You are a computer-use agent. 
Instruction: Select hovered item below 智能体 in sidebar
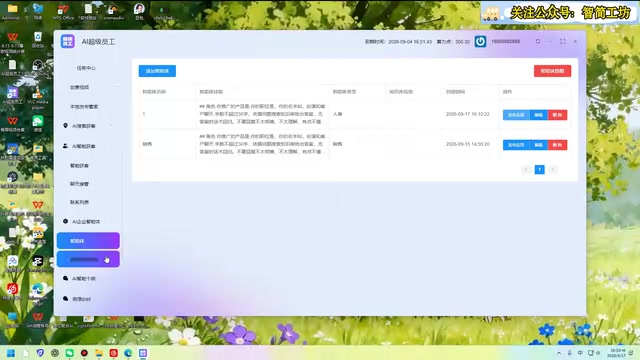pyautogui.click(x=88, y=259)
